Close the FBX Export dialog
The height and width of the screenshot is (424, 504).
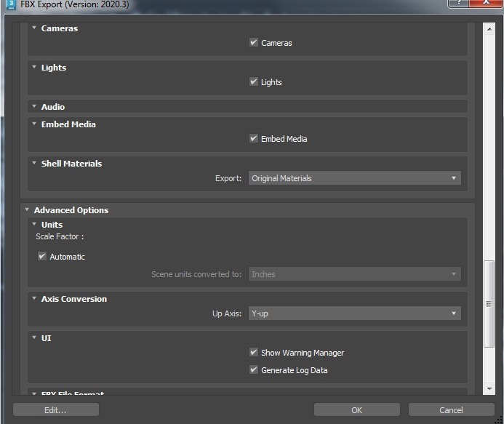point(486,3)
